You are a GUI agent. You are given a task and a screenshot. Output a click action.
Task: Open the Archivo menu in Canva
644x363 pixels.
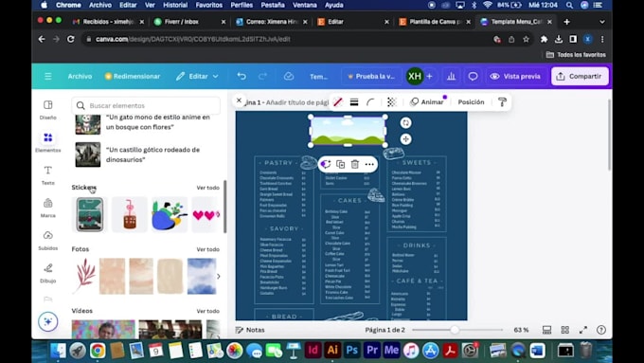tap(80, 76)
